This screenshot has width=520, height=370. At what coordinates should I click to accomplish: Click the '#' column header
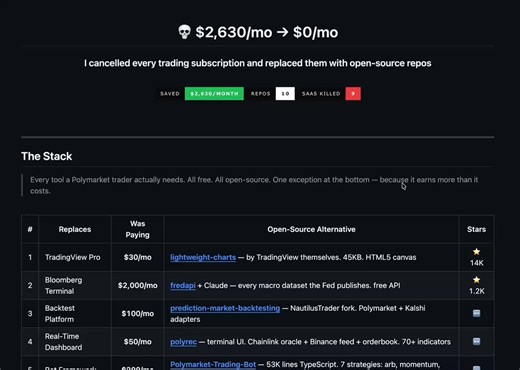(x=30, y=229)
